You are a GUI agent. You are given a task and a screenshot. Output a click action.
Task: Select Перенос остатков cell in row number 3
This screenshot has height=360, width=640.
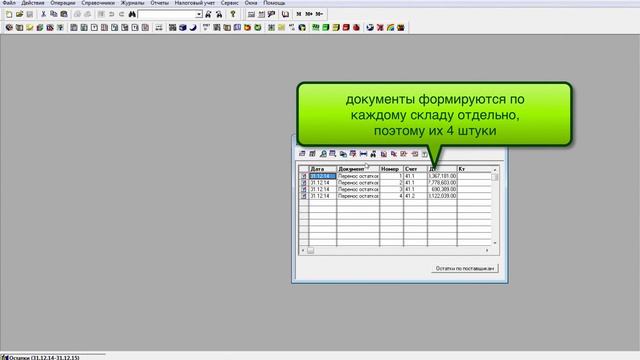[x=358, y=189]
